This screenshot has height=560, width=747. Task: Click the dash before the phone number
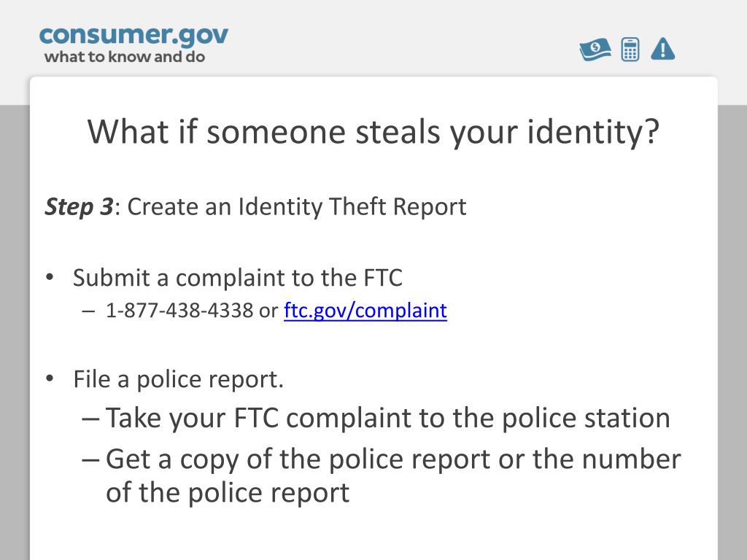click(x=88, y=311)
